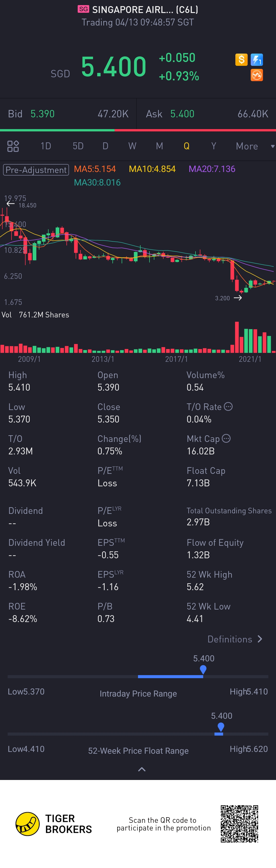Tap the left arrow beside 18.450
The image size is (276, 868).
tap(10, 204)
